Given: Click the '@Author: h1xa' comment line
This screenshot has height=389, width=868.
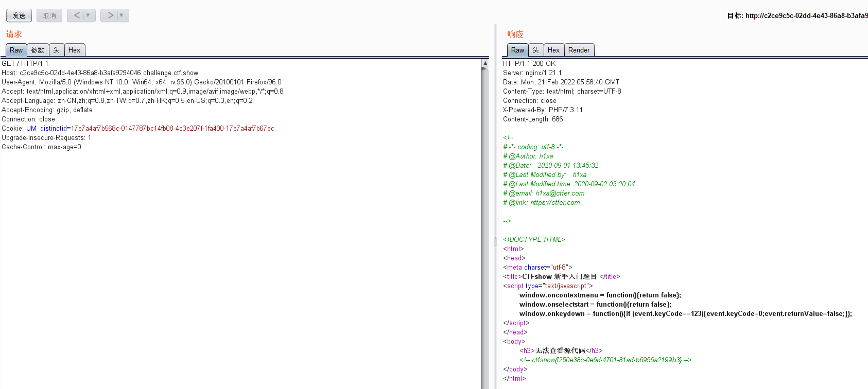Looking at the screenshot, I should (528, 156).
